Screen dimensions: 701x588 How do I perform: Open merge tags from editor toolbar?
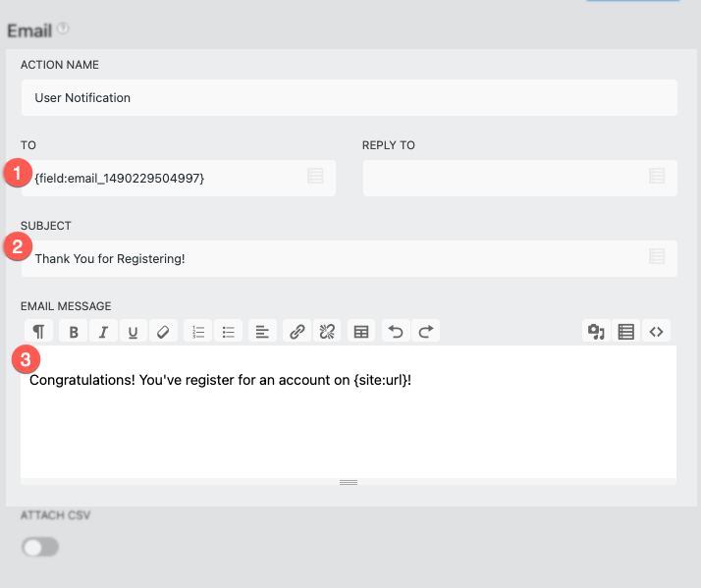click(625, 332)
